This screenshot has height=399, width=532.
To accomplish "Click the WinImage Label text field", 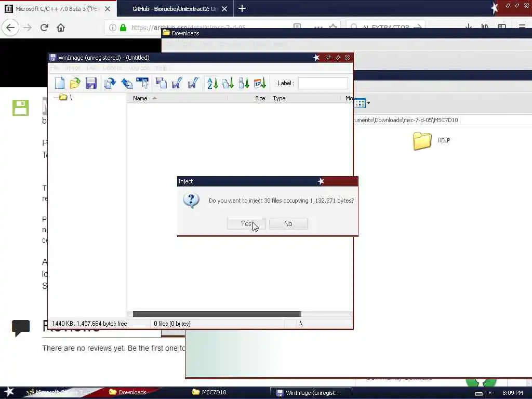I will point(323,83).
